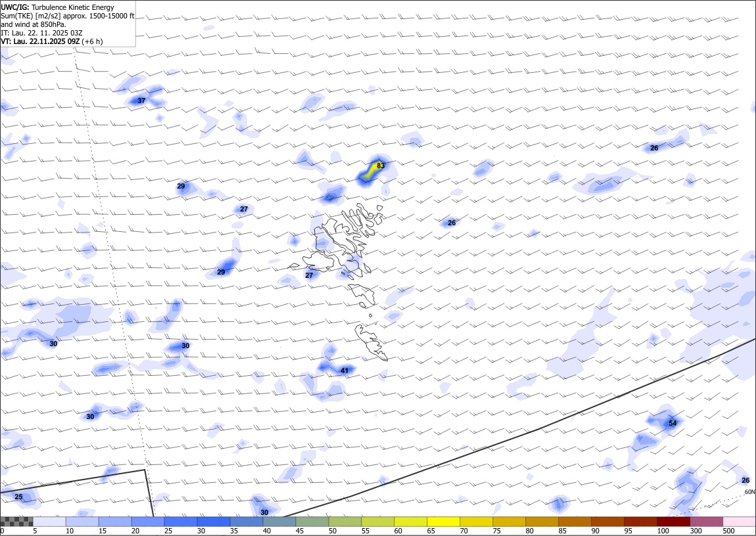This screenshot has height=536, width=756.
Task: Click the value 41 label south of the islands
Action: (344, 371)
